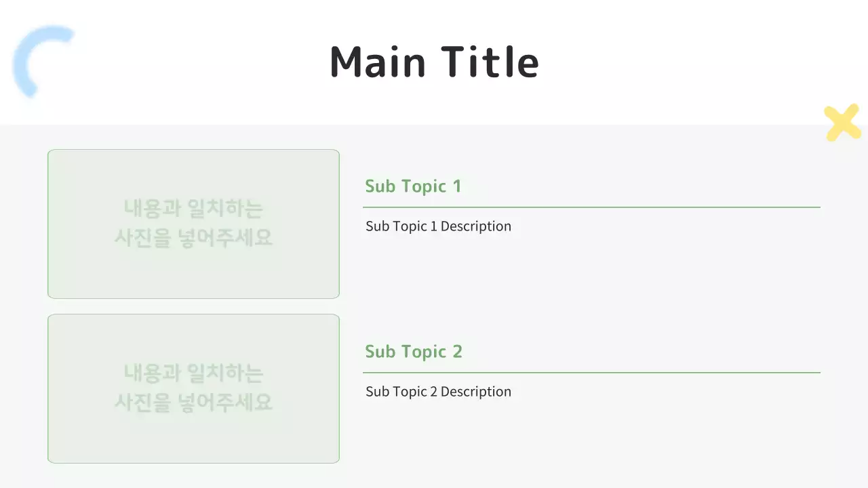Click "Description" in the Sub Topic 2 body text
The width and height of the screenshot is (868, 488).
click(476, 392)
